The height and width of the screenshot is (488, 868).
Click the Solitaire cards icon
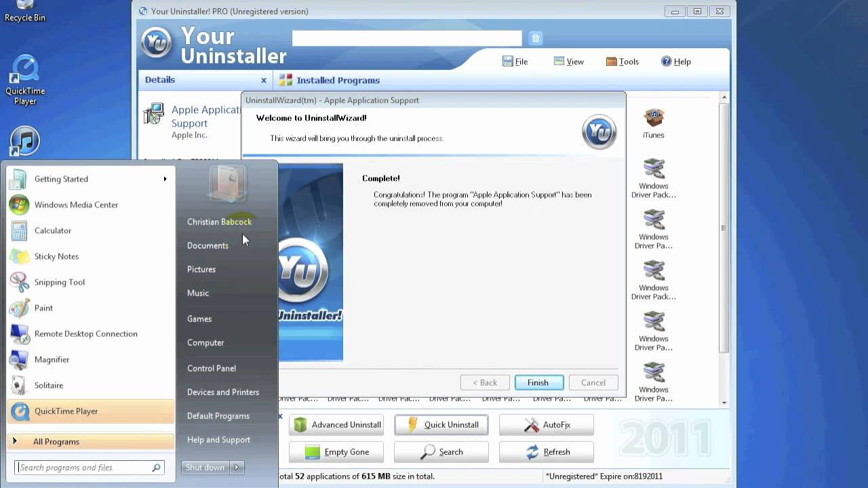tap(19, 385)
